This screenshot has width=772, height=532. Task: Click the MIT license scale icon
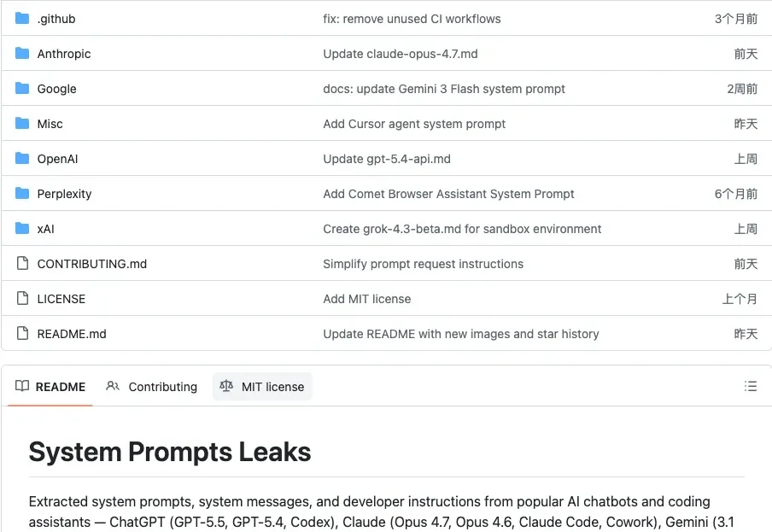pos(226,386)
